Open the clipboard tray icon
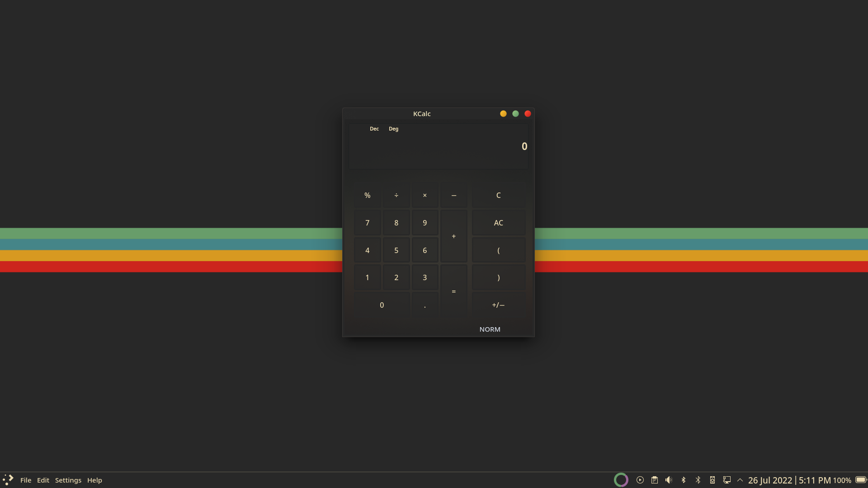868x488 pixels. tap(654, 480)
